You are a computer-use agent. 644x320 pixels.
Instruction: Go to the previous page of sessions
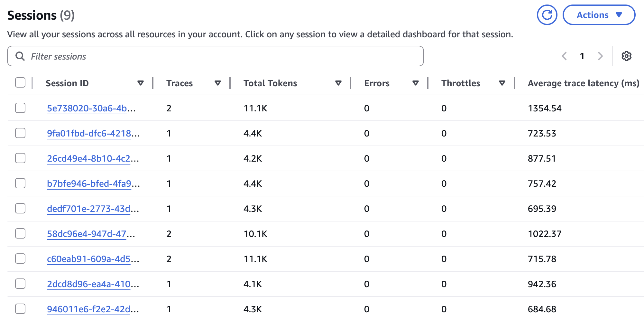click(x=565, y=56)
